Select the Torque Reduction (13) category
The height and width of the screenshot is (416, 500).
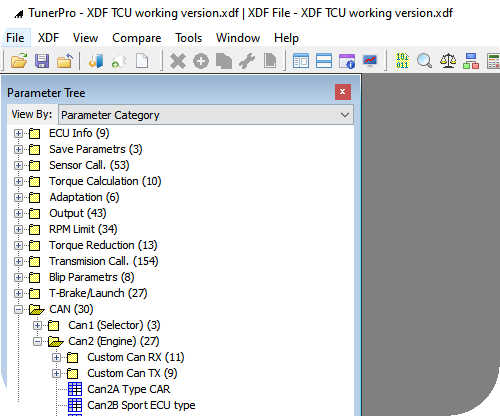point(103,245)
